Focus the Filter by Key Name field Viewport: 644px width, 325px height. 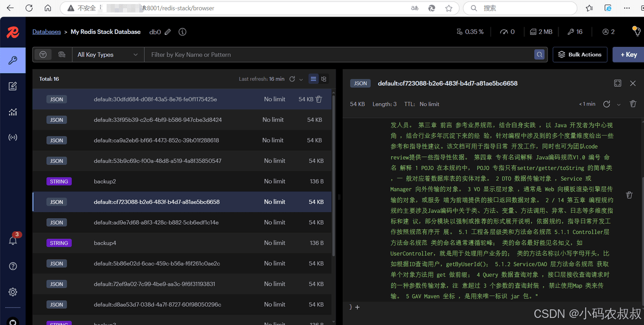(339, 54)
